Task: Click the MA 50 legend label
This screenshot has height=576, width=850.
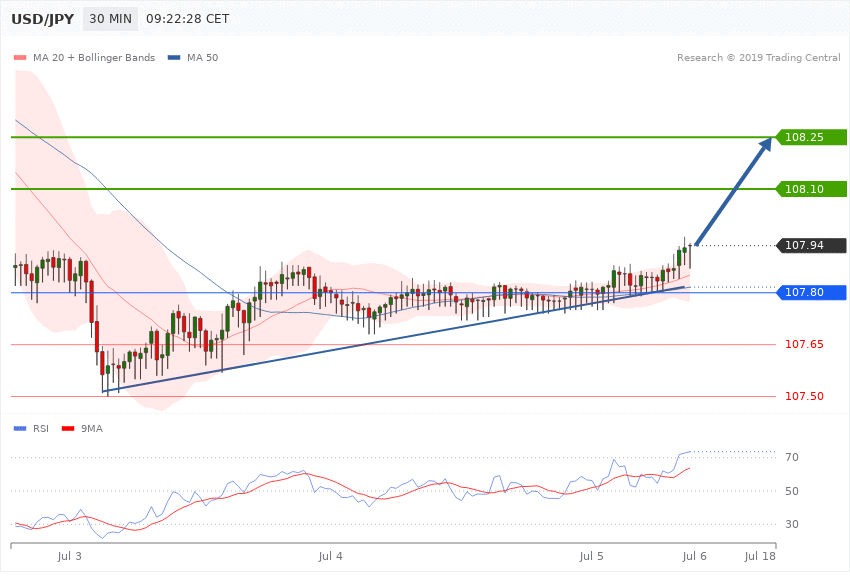Action: [202, 57]
